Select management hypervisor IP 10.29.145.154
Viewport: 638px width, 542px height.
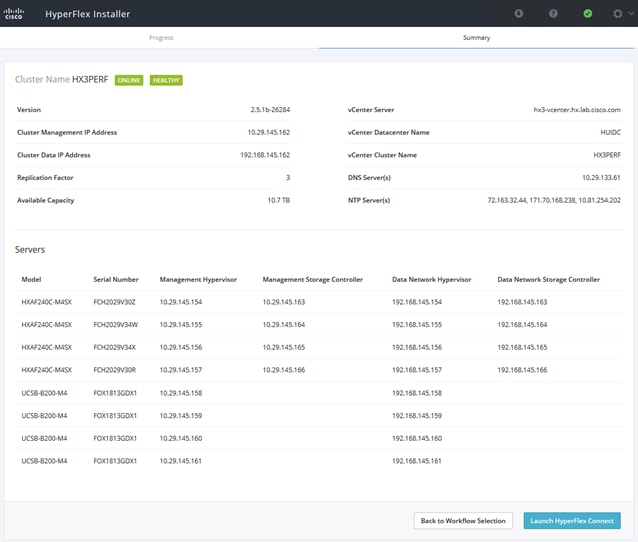181,302
